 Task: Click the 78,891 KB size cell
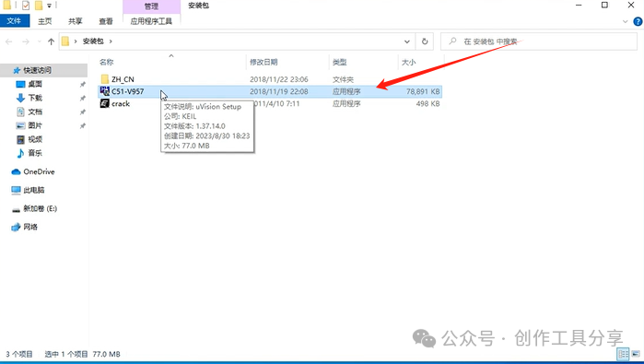click(423, 91)
